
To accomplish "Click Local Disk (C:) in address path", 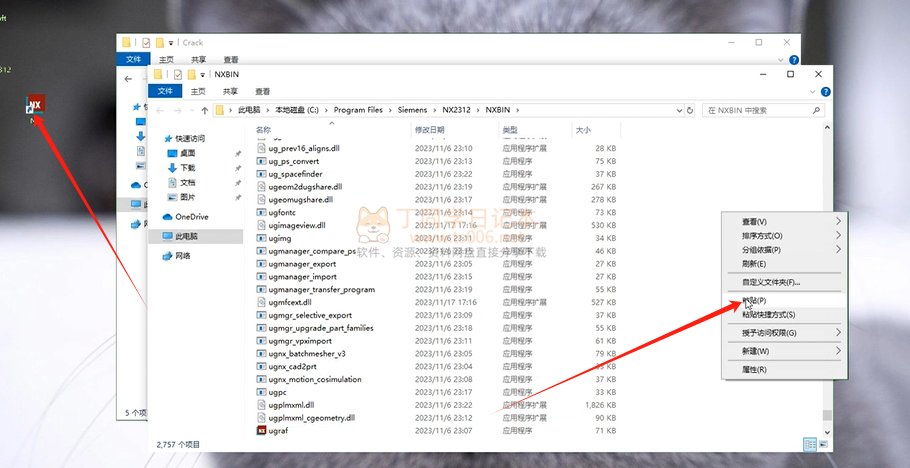I will click(297, 110).
